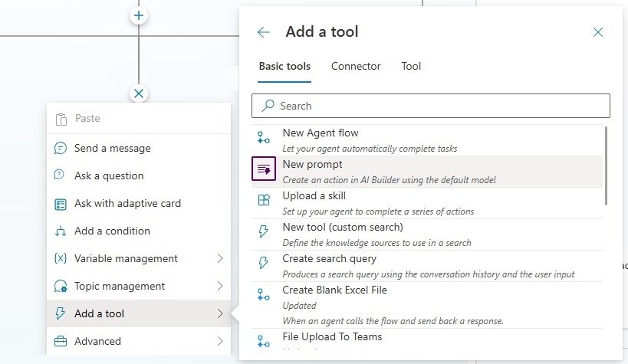Screen dimensions: 628x364
Task: Click the plus add-node button on canvas
Action: 139,15
